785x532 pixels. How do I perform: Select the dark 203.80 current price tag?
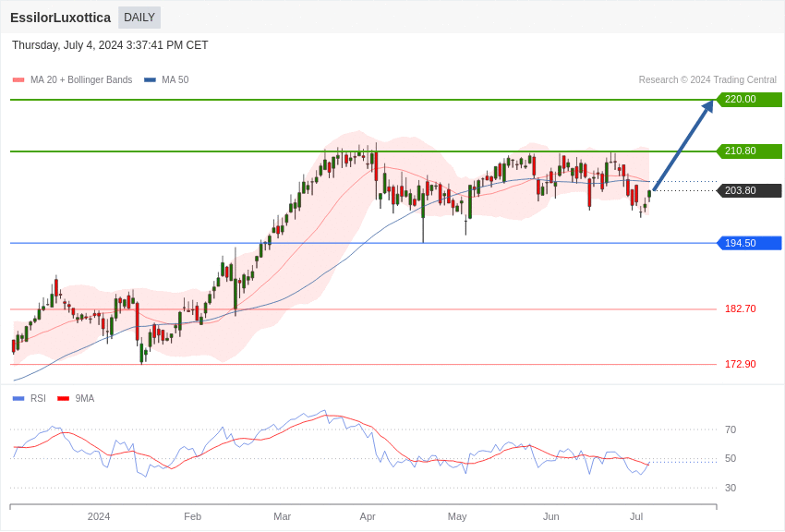pyautogui.click(x=749, y=191)
